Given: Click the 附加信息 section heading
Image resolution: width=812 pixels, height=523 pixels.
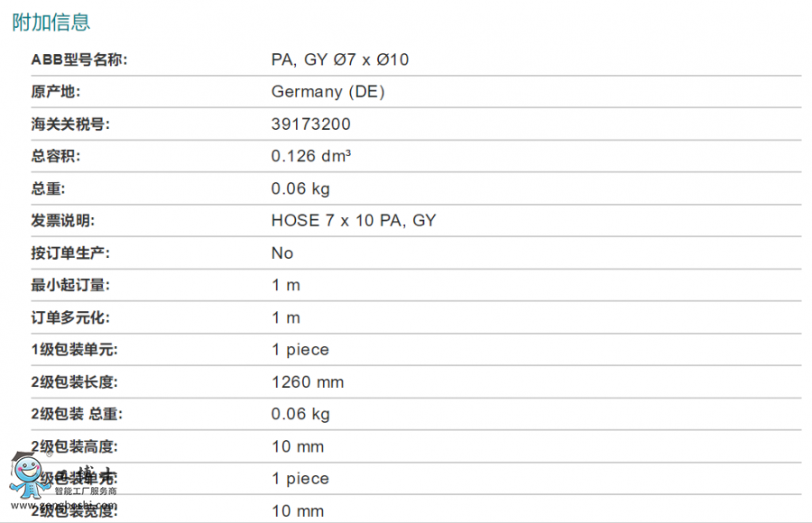Looking at the screenshot, I should 51,23.
